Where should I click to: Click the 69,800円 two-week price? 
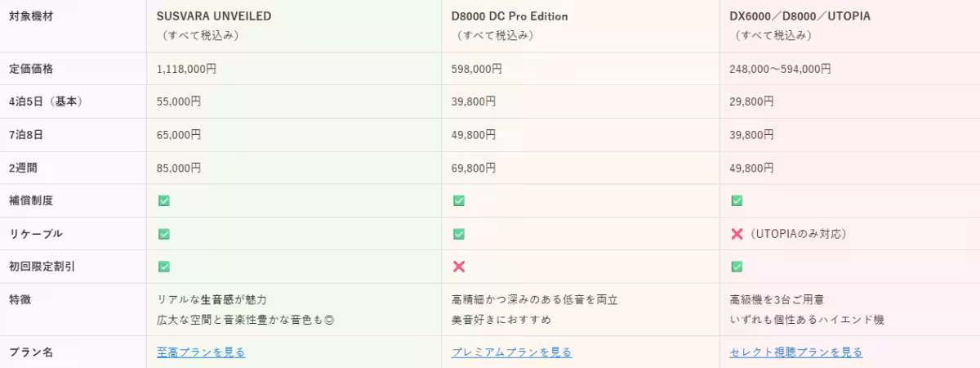[474, 168]
